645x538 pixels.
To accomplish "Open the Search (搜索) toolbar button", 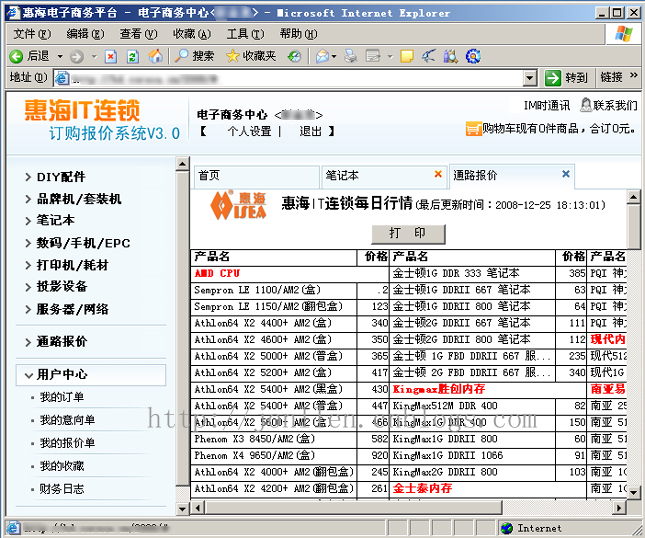I will [194, 56].
